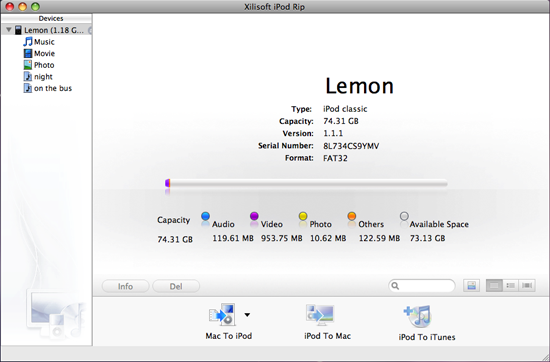
Task: Click the FAT32 format value
Action: click(335, 158)
